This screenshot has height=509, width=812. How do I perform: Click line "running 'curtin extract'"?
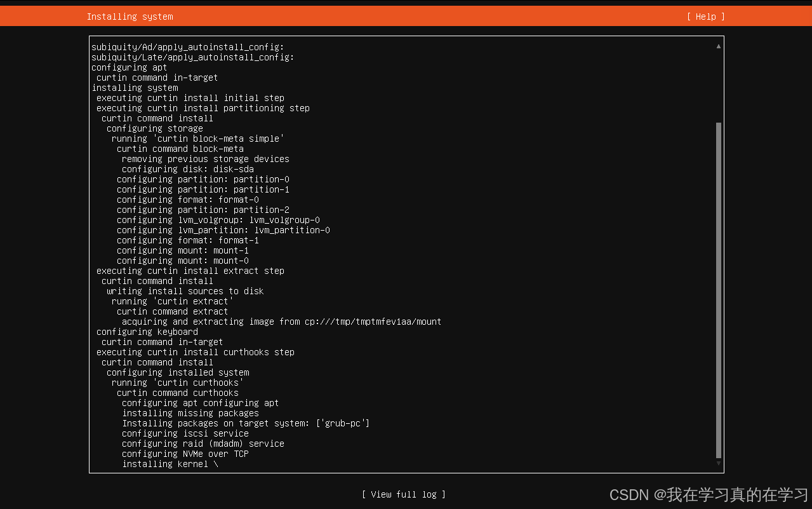[x=173, y=301]
